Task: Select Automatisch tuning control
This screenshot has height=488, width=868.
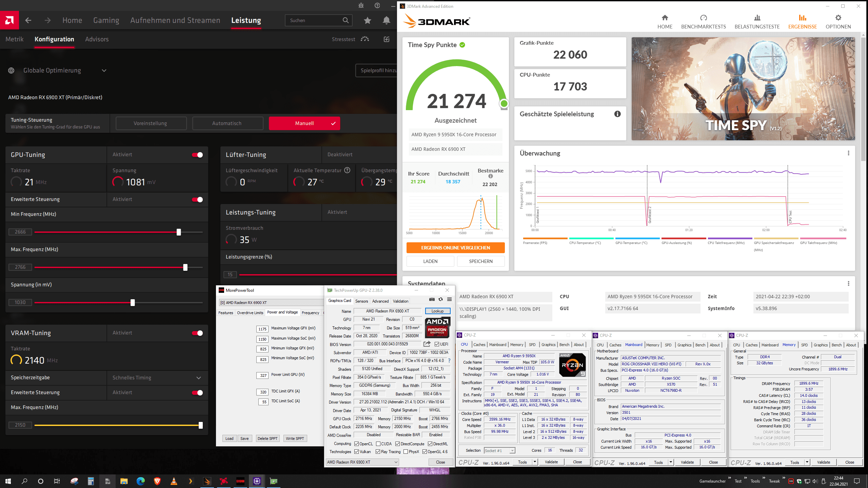Action: (x=227, y=123)
